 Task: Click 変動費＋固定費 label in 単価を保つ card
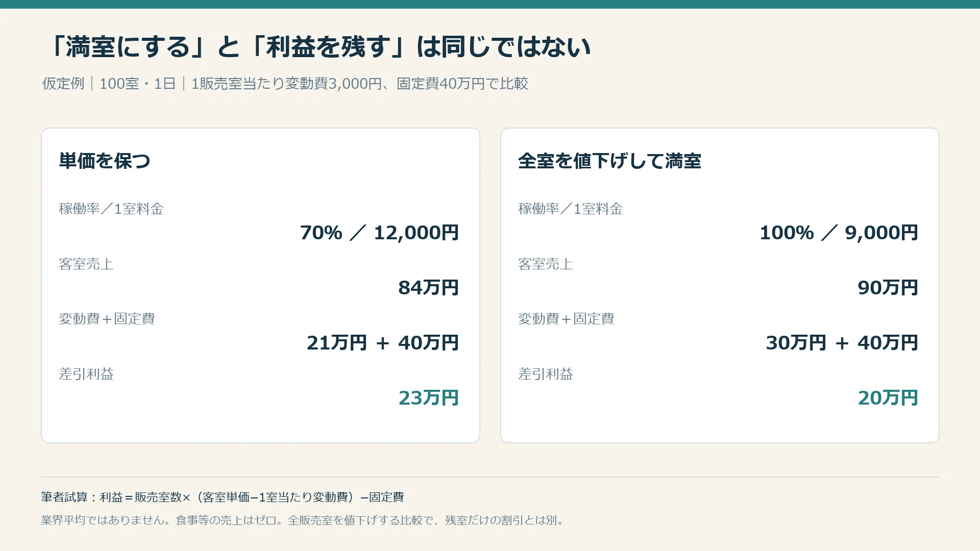pos(107,319)
